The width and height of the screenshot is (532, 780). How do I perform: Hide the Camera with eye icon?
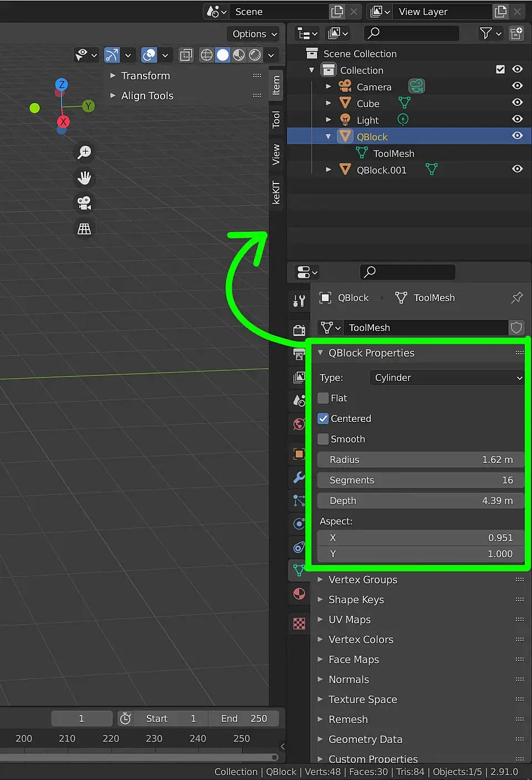[x=518, y=86]
